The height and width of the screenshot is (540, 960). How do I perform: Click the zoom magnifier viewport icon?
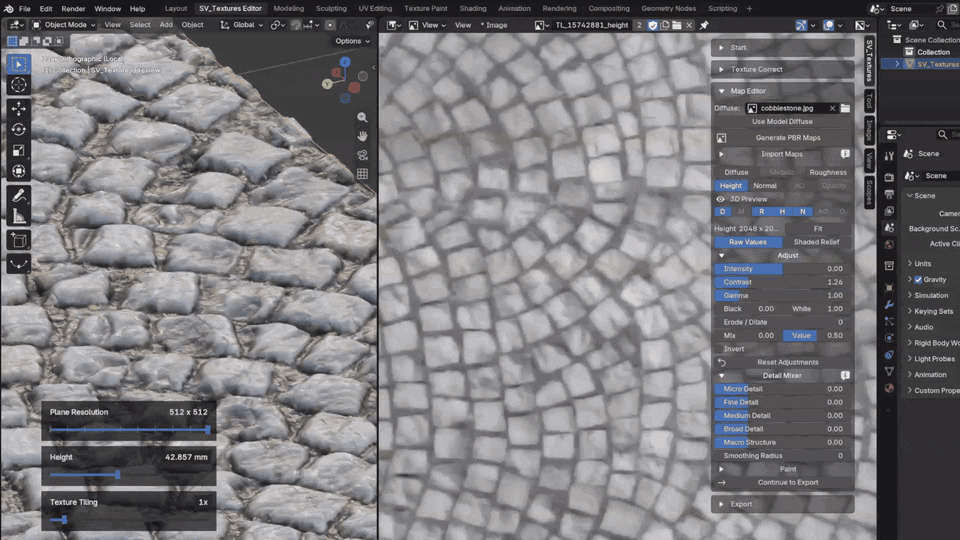362,118
